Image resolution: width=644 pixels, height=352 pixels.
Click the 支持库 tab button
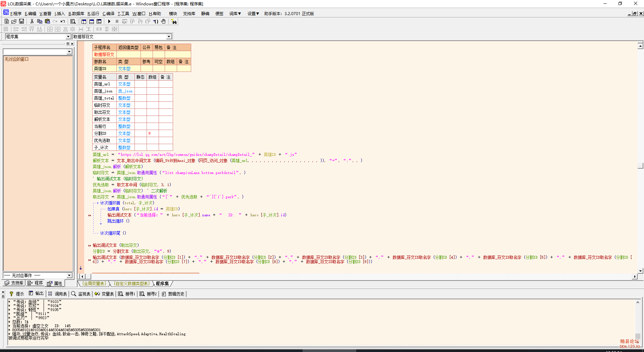pos(14,283)
